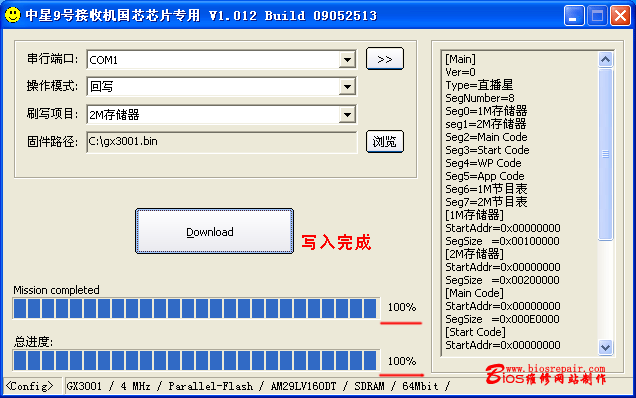Expand the operation mode dropdown arrow
This screenshot has width=636, height=398.
tap(347, 86)
